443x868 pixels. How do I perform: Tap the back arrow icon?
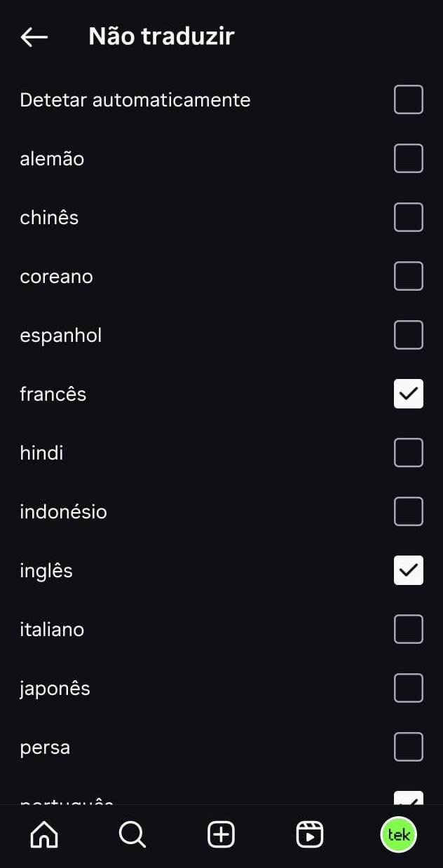click(34, 37)
